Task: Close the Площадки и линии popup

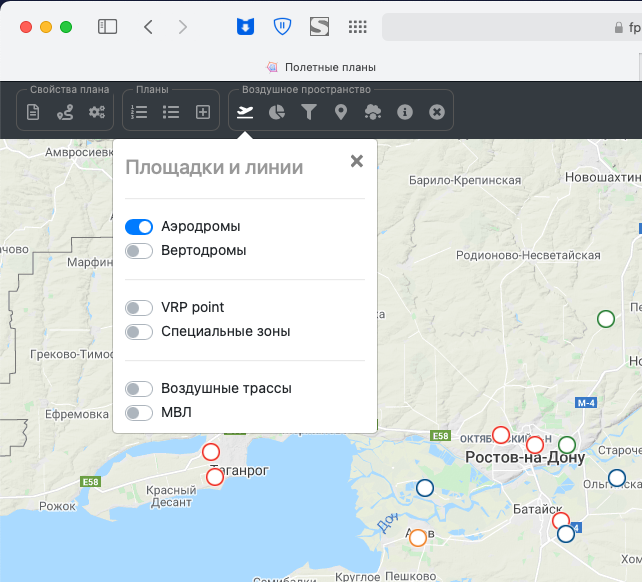Action: click(x=356, y=161)
